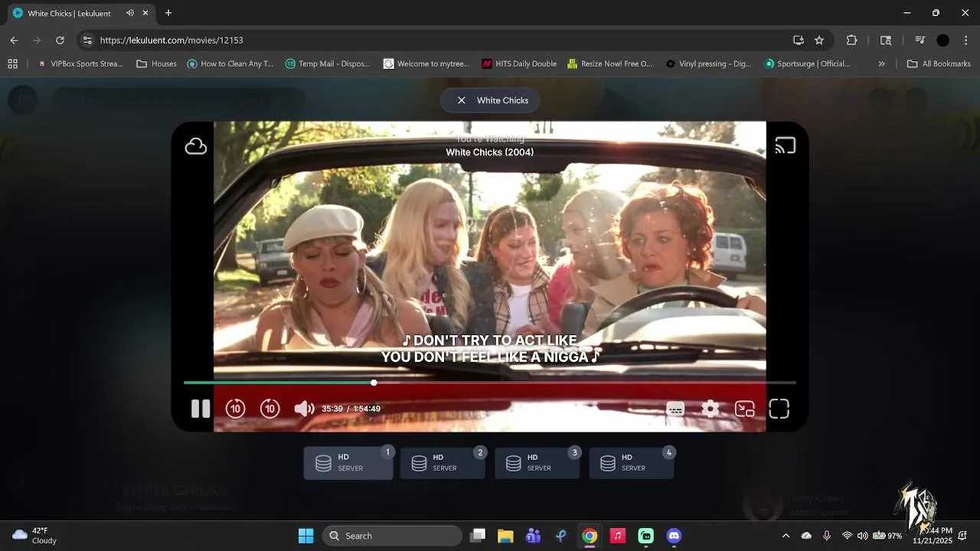Viewport: 980px width, 551px height.
Task: Open the Chrome profile avatar
Action: click(x=943, y=40)
